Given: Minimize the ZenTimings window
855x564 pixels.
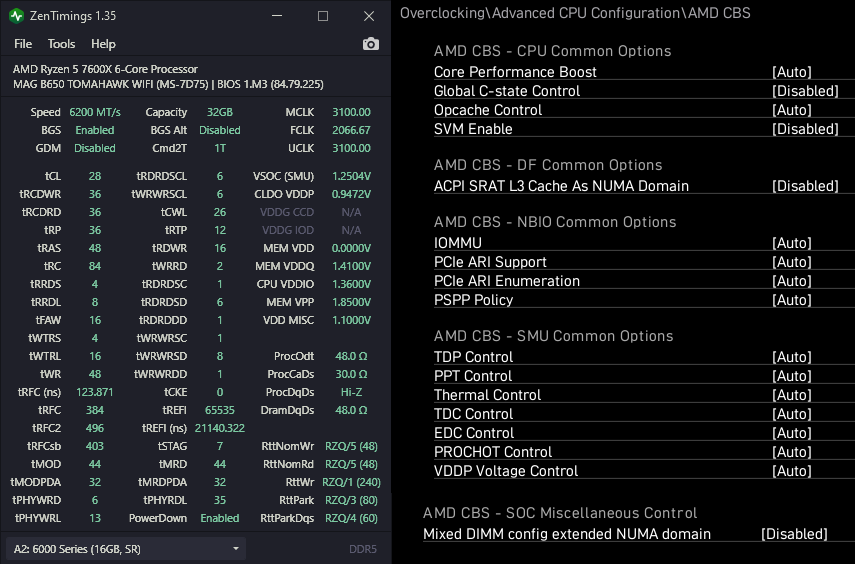Looking at the screenshot, I should pyautogui.click(x=277, y=16).
